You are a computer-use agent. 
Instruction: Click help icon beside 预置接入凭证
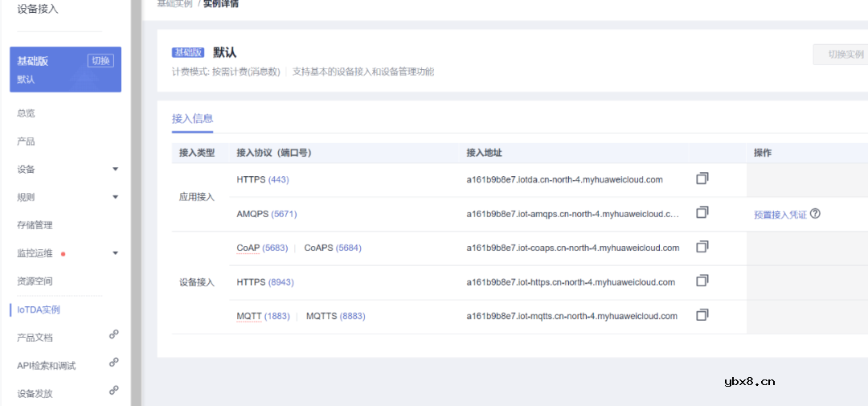click(815, 214)
